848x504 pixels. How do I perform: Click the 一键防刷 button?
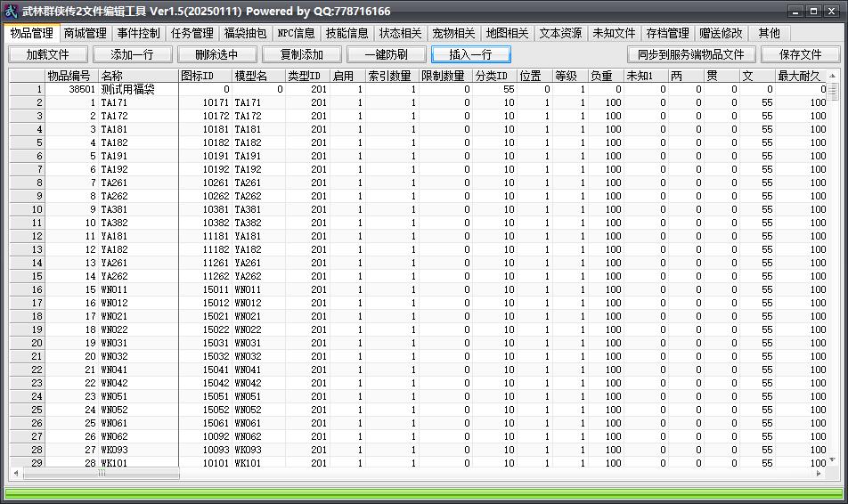point(386,54)
